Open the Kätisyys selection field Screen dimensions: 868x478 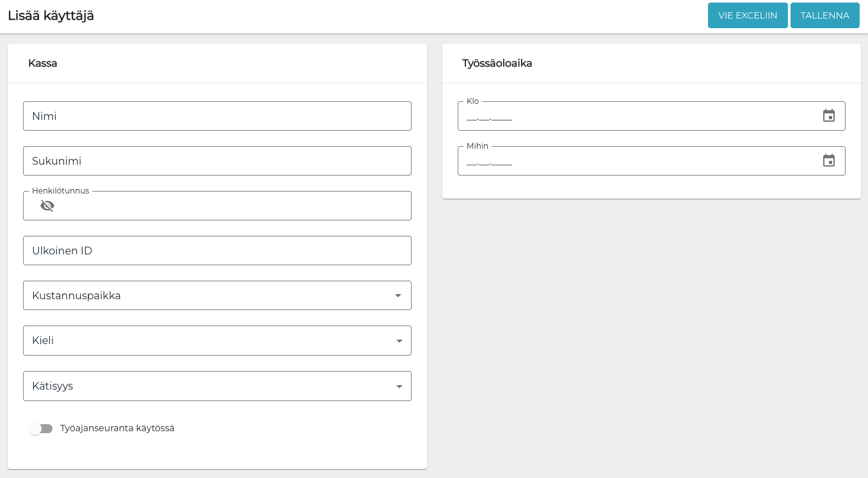click(x=205, y=386)
